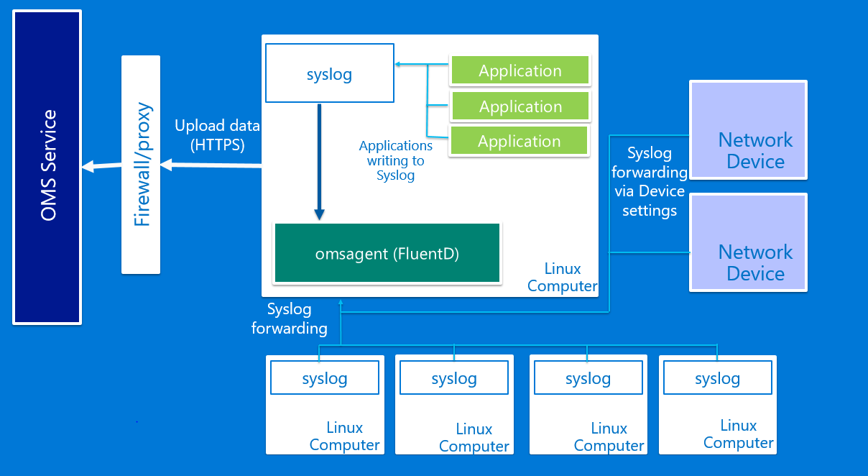This screenshot has height=476, width=868.
Task: Click the topmost green Application box
Action: pos(520,70)
